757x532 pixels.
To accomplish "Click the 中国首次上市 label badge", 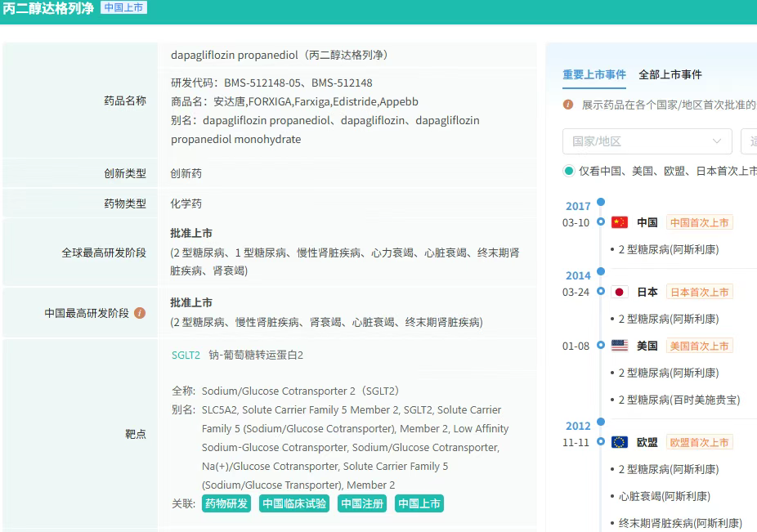I will pyautogui.click(x=699, y=222).
